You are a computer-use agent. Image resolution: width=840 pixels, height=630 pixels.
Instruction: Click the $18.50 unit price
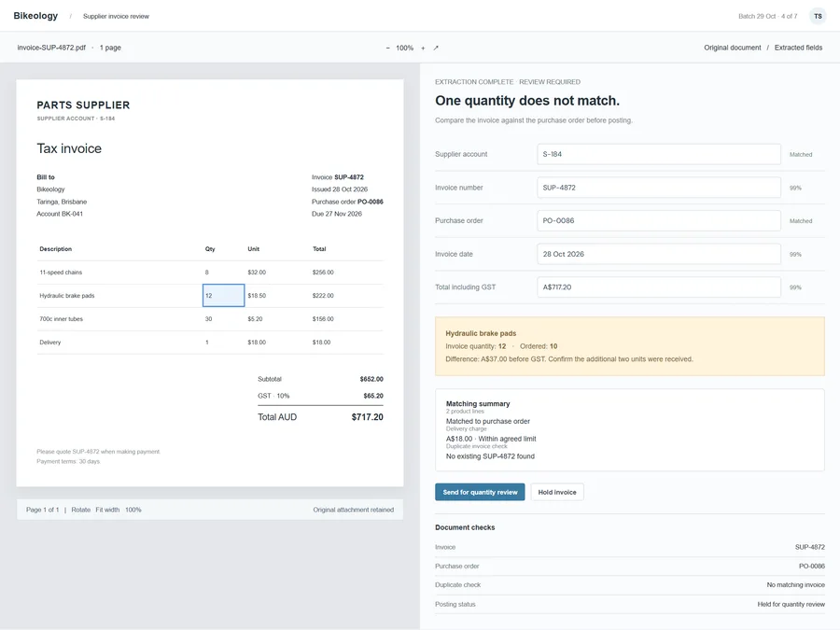(257, 296)
